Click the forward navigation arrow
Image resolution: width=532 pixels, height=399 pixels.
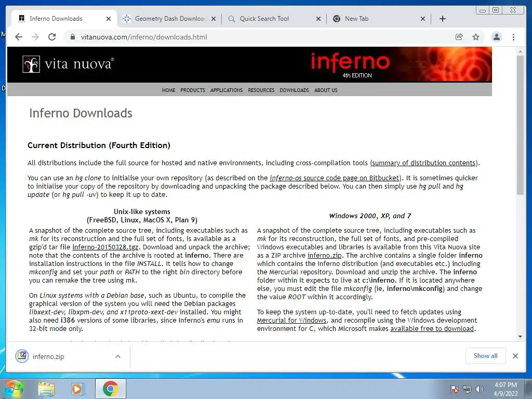click(x=35, y=37)
